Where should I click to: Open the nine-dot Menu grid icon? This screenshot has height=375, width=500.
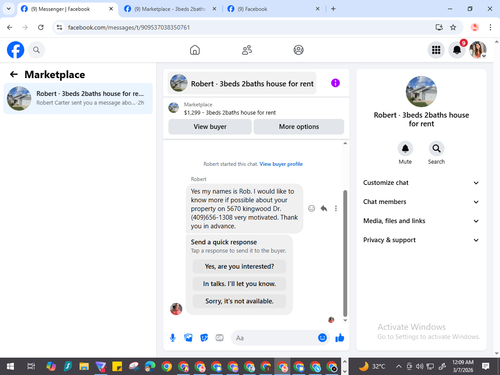point(436,50)
